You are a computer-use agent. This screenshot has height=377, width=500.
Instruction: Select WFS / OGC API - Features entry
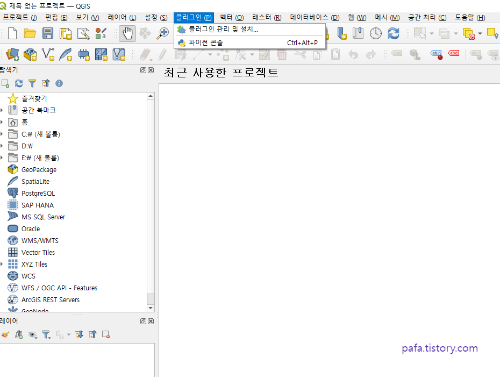coord(59,288)
